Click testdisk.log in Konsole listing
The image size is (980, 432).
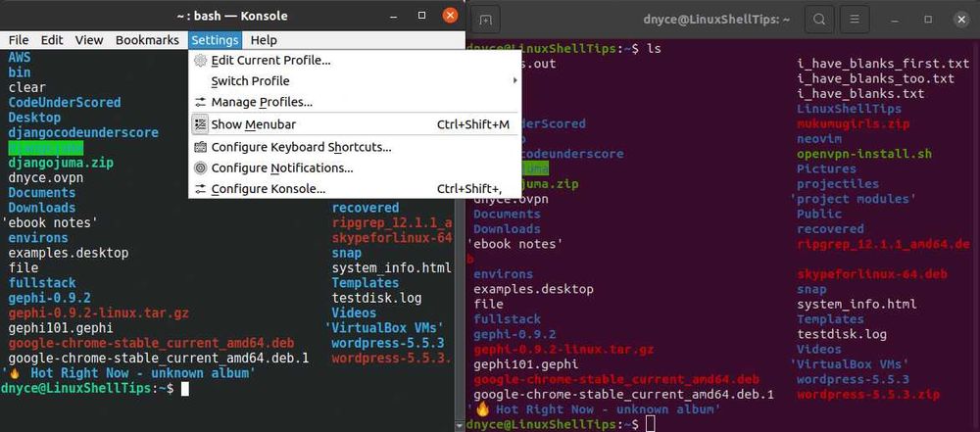377,298
